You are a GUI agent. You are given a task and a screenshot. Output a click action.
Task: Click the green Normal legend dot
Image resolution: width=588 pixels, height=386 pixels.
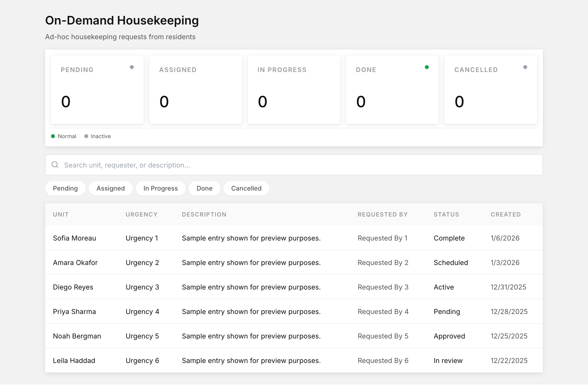53,137
